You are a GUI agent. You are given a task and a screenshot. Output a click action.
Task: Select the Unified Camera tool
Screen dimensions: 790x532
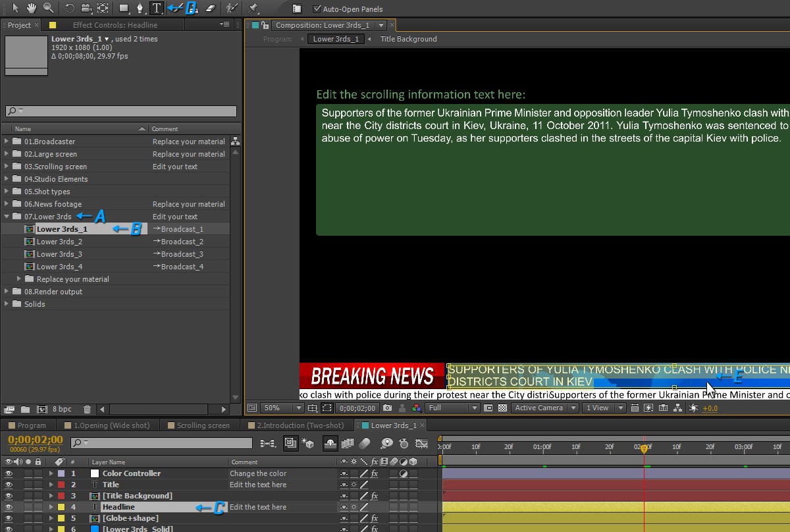(x=87, y=9)
